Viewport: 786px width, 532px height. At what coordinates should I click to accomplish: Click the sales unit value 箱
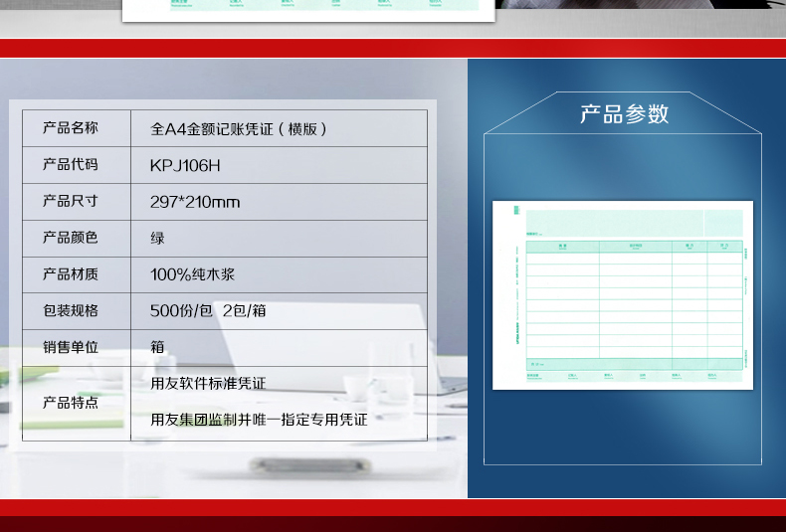[158, 347]
